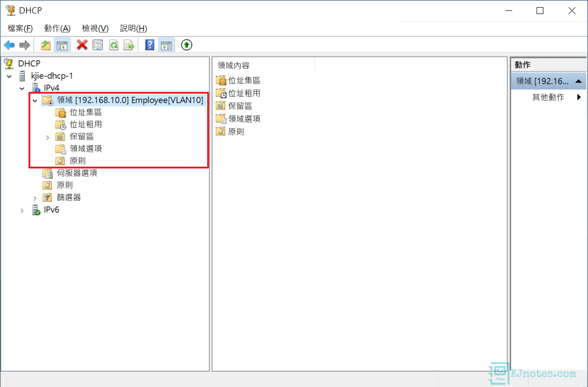Click the 位址租用 clock icon in contents list
The height and width of the screenshot is (387, 588).
(x=221, y=93)
